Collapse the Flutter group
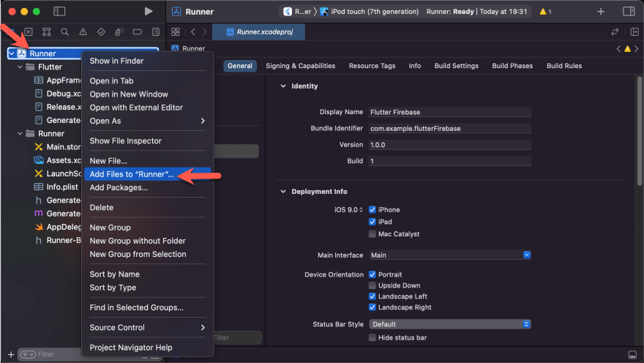Screen dimensions: 644x363 click(20, 67)
